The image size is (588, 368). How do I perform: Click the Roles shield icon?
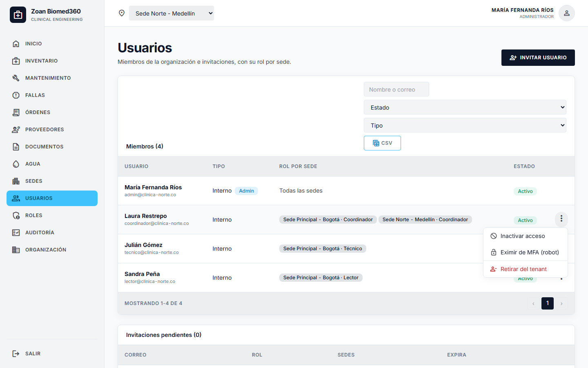coord(16,215)
